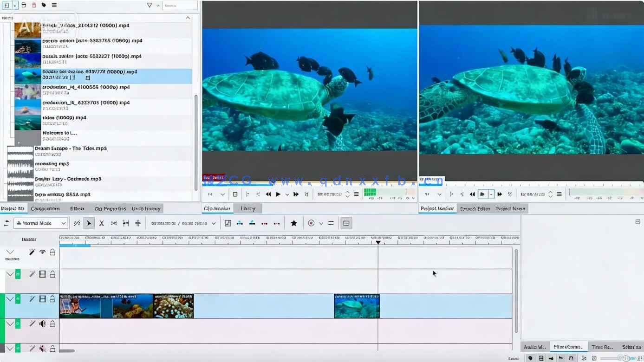Click fast-forward in the Project Monitor
The width and height of the screenshot is (644, 362).
pyautogui.click(x=500, y=194)
